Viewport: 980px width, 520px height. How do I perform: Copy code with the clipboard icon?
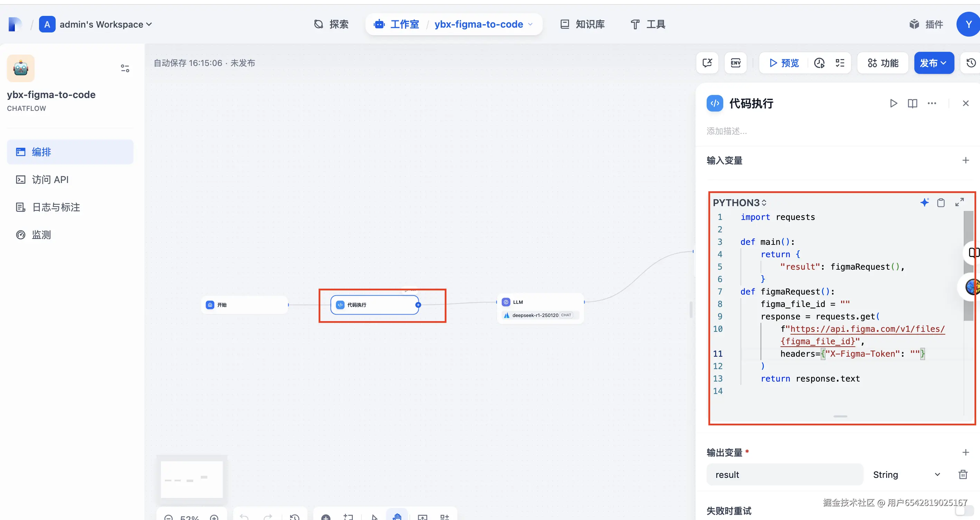click(x=941, y=203)
